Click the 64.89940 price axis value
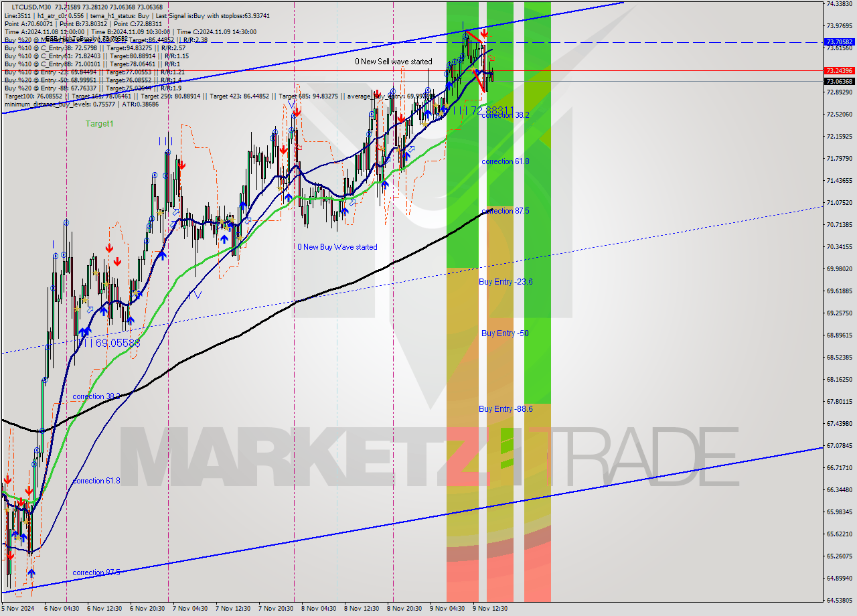This screenshot has height=616, width=857. (839, 579)
